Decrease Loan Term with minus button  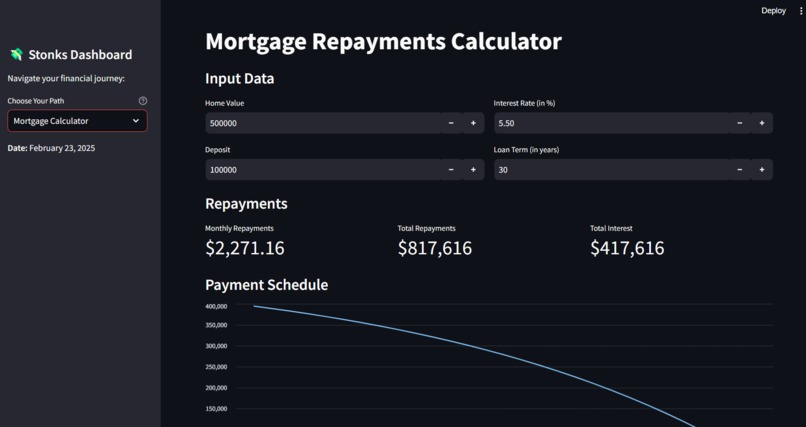(740, 170)
